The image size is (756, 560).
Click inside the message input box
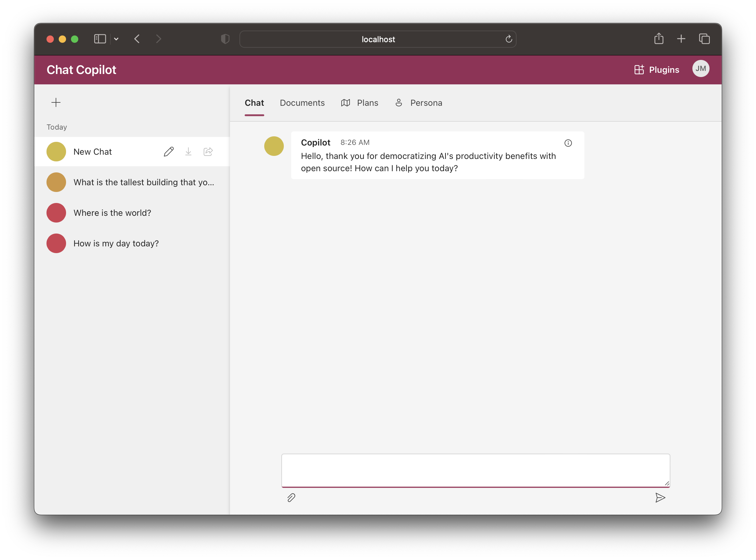pos(475,470)
